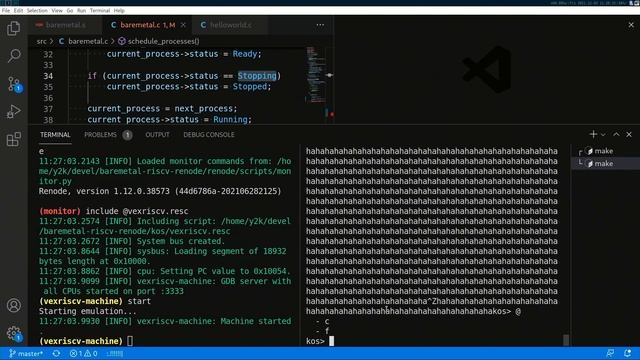Maximize the panel with the up chevron

click(616, 134)
